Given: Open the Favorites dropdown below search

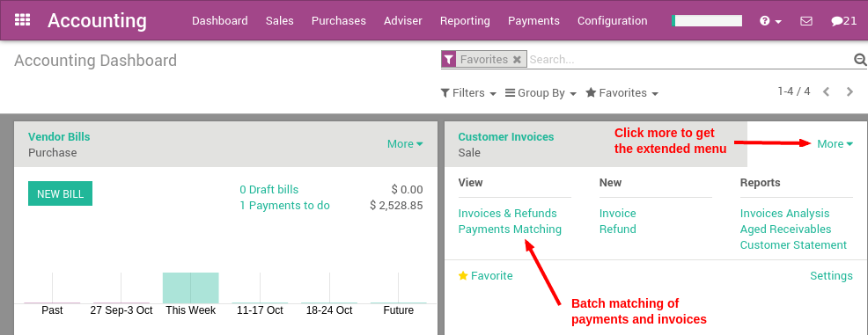Looking at the screenshot, I should [622, 93].
